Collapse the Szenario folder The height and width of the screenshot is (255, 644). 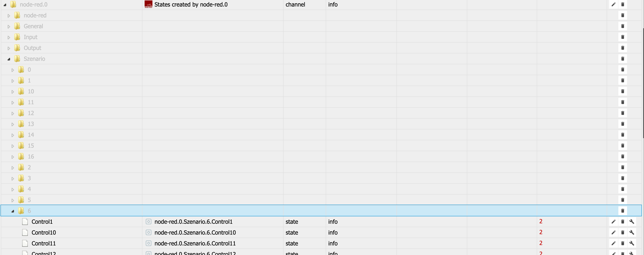(x=9, y=59)
